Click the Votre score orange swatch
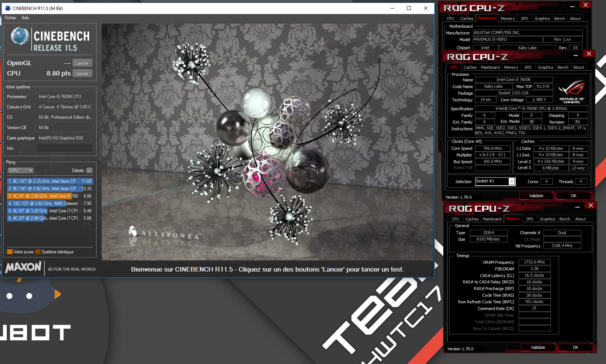Screen dimensions: 606x364 10,252
